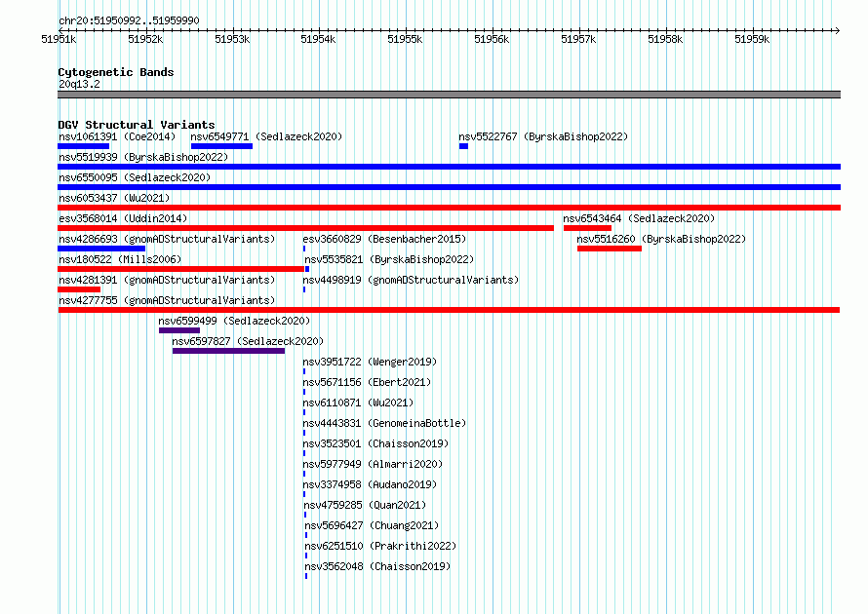Select the nsv5671156 (Ebert2021) label

367,382
